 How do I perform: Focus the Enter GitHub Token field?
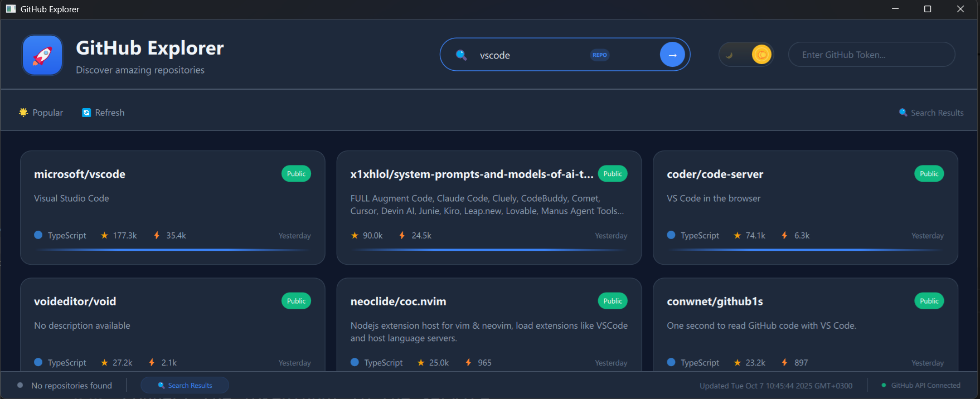tap(871, 55)
